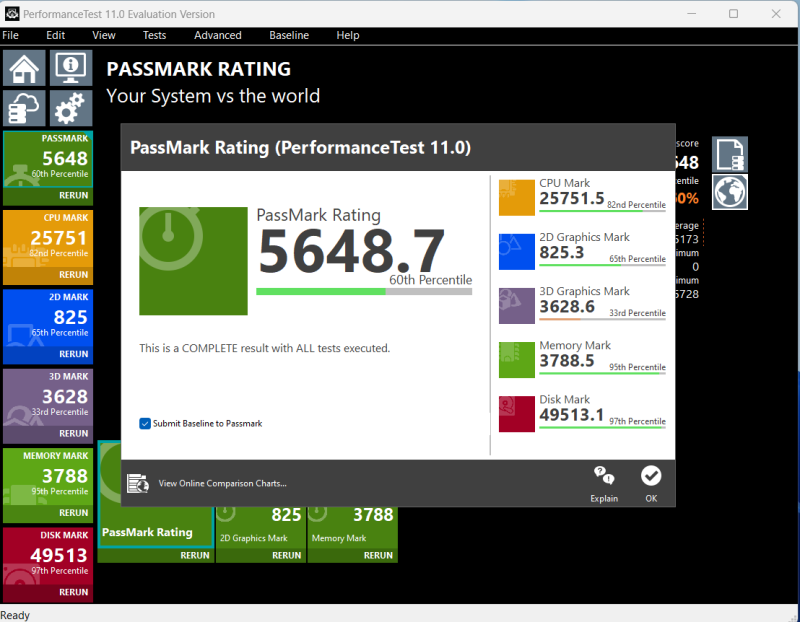Open the Tests menu
Viewport: 800px width, 622px height.
click(x=154, y=35)
